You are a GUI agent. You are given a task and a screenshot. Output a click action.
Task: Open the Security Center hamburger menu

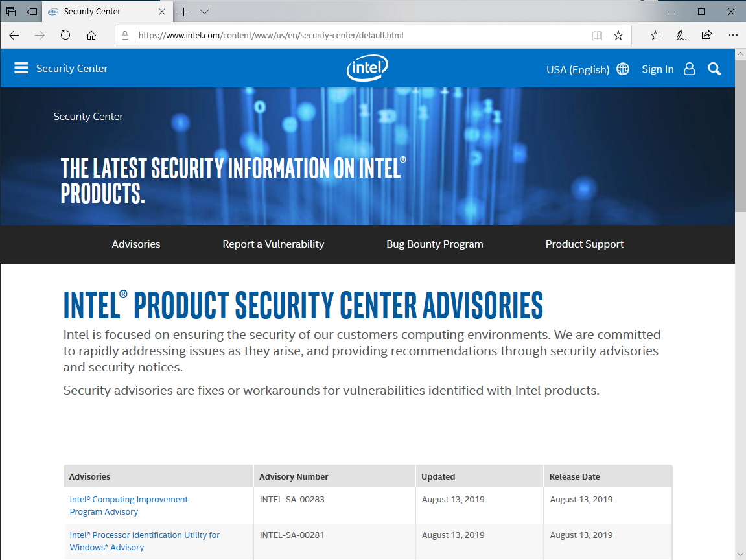click(x=21, y=67)
